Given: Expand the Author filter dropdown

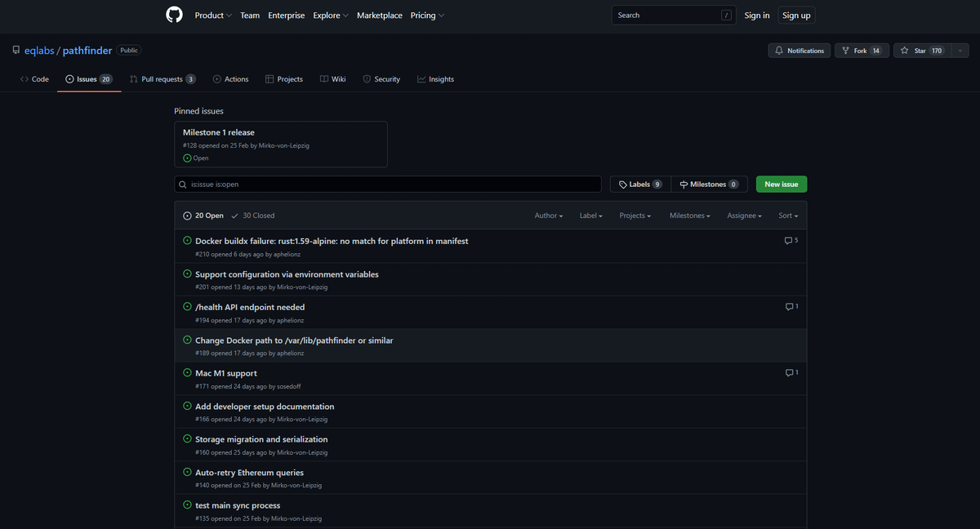Looking at the screenshot, I should [x=549, y=216].
